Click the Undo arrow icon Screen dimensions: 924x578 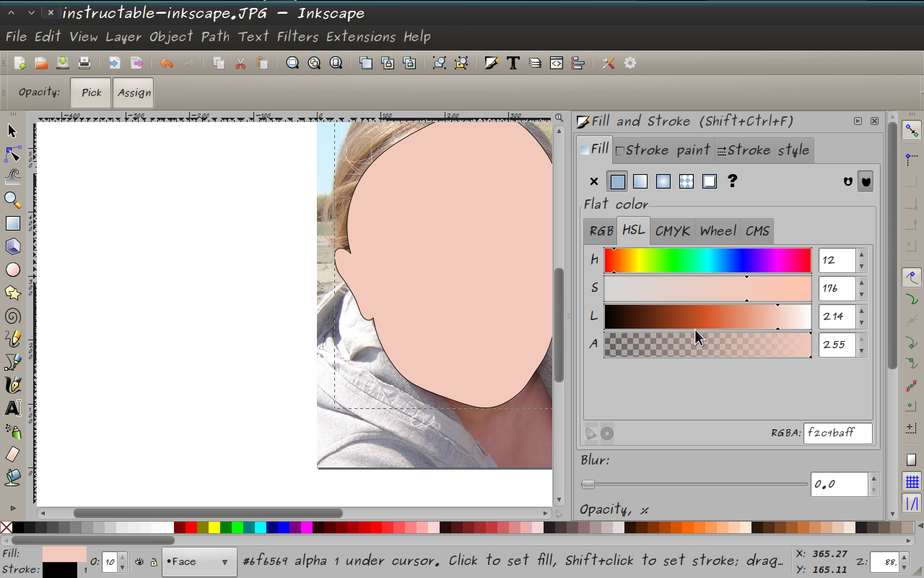(x=167, y=63)
